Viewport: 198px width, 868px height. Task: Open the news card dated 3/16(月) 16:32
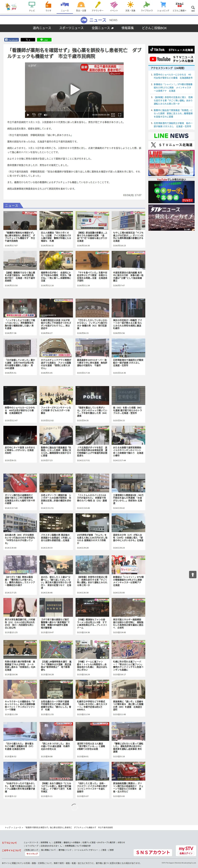point(56,229)
